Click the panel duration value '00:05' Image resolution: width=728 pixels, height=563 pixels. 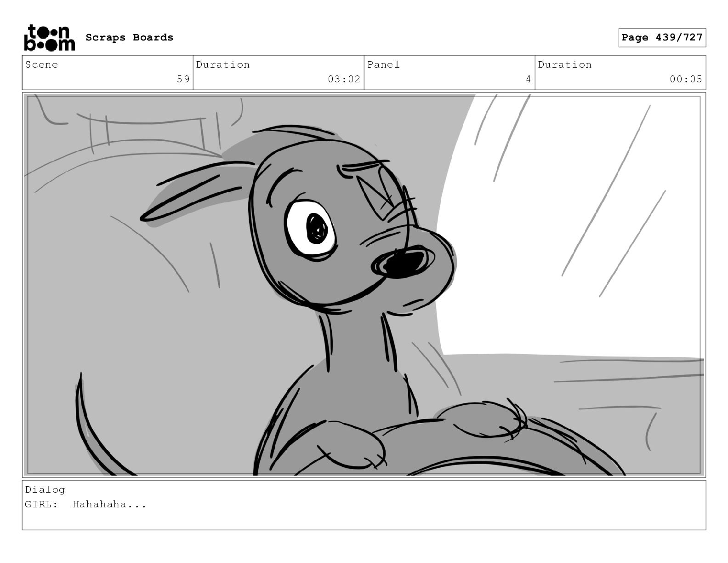(686, 79)
